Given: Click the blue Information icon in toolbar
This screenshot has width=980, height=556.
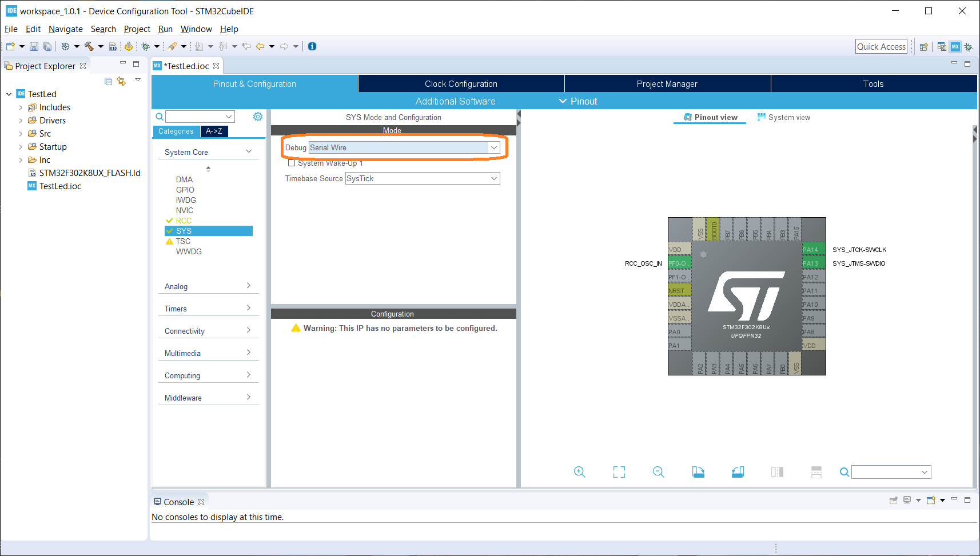Looking at the screenshot, I should [x=312, y=46].
